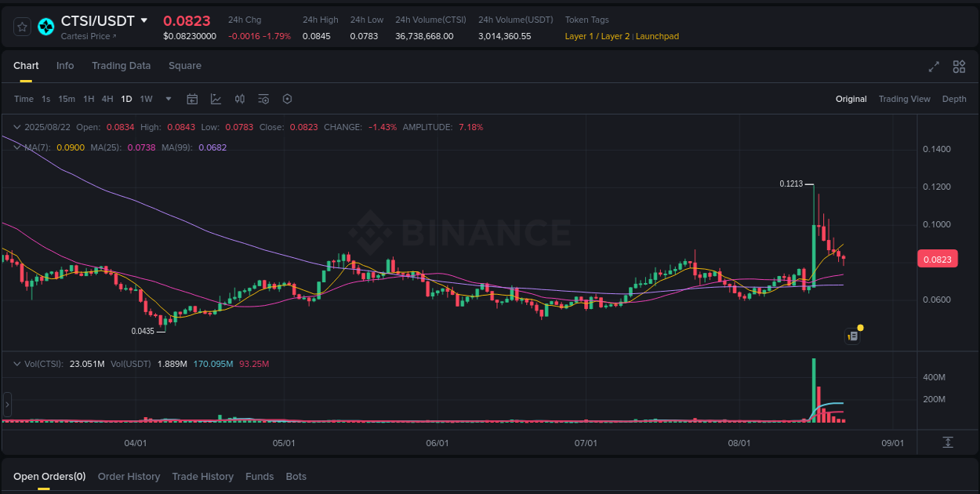Click the candlestick comparison icon in toolbar
Image resolution: width=980 pixels, height=494 pixels.
pyautogui.click(x=240, y=99)
